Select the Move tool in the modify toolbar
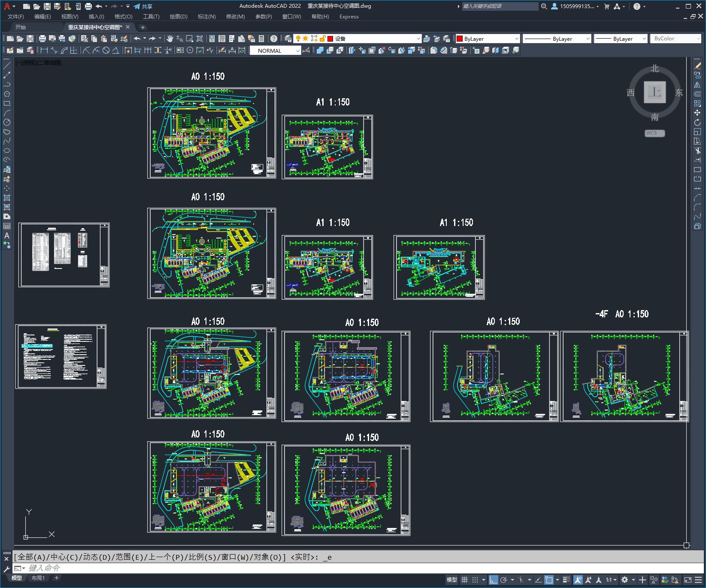This screenshot has width=706, height=588. coord(697,113)
